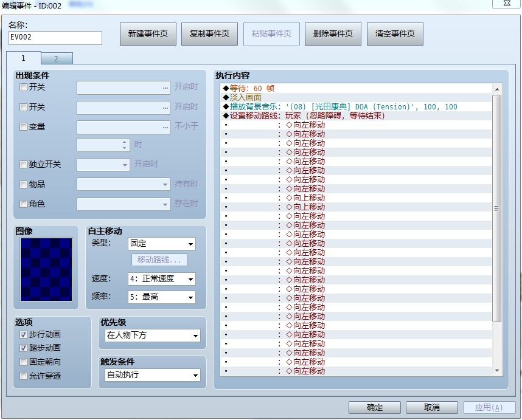Click the 新建事件页 button

click(148, 34)
